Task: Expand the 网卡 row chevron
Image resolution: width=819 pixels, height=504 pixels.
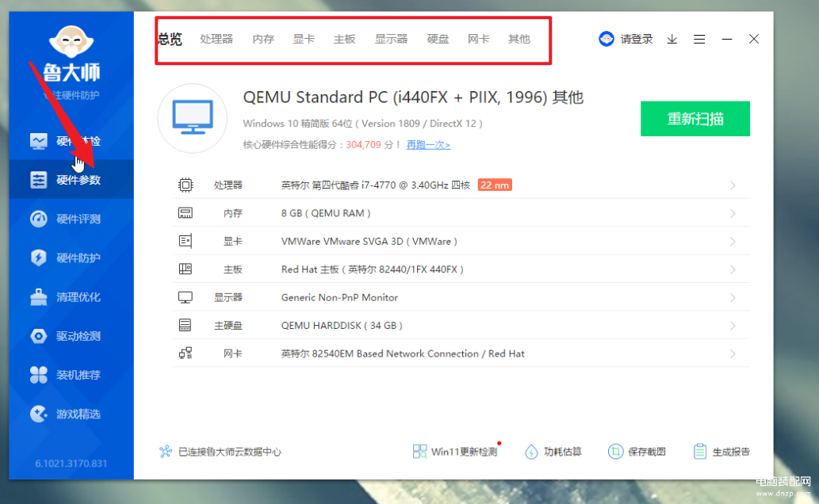Action: coord(733,354)
